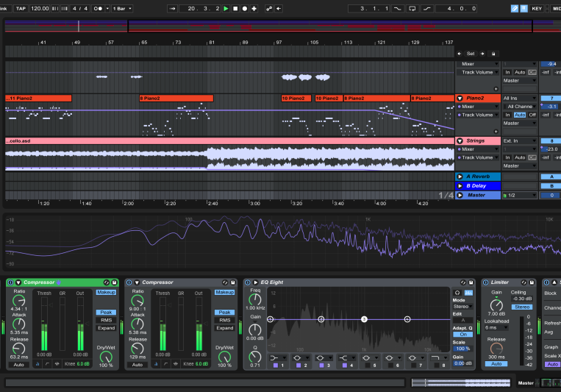This screenshot has width=561, height=392.
Task: Jump to next locator arrow
Action: [x=482, y=54]
